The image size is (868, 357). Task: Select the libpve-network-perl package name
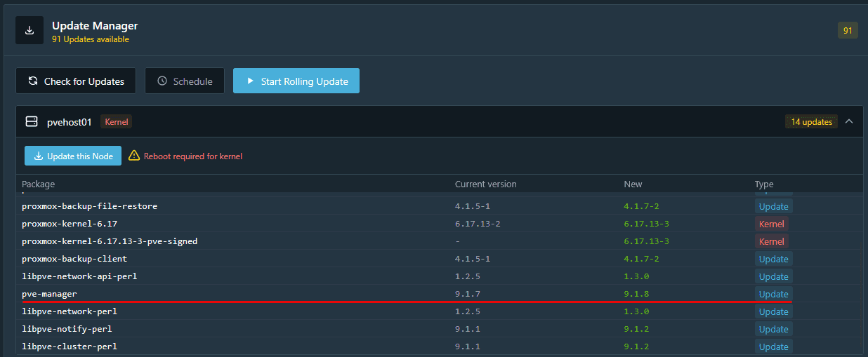(x=70, y=311)
